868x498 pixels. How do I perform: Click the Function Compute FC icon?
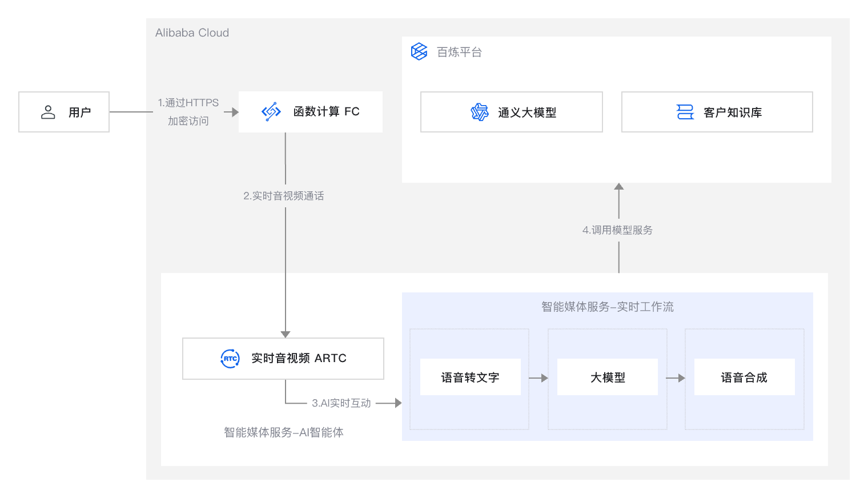[x=271, y=112]
